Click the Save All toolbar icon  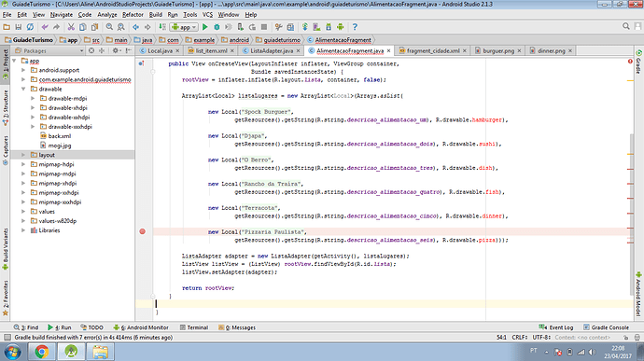coord(18,27)
